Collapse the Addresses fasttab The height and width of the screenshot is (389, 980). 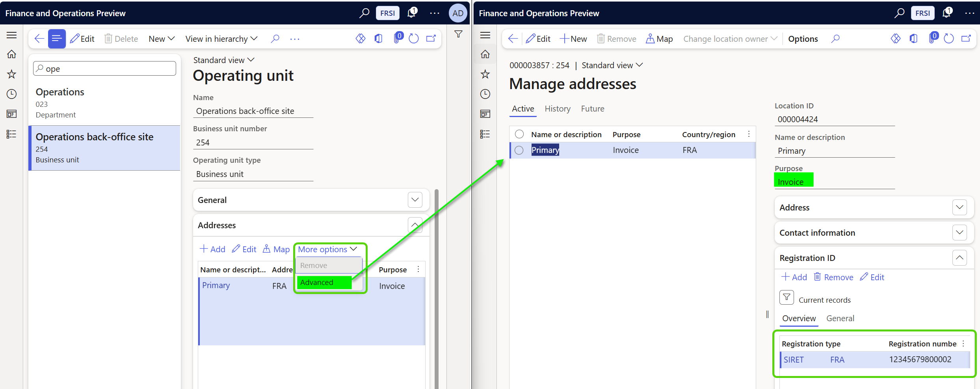[x=415, y=225]
